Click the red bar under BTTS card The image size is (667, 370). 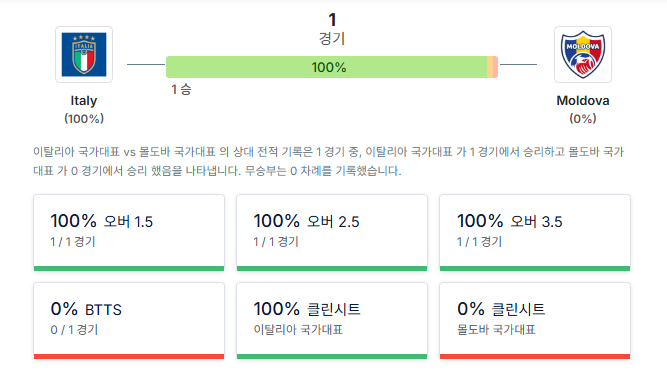(x=129, y=356)
